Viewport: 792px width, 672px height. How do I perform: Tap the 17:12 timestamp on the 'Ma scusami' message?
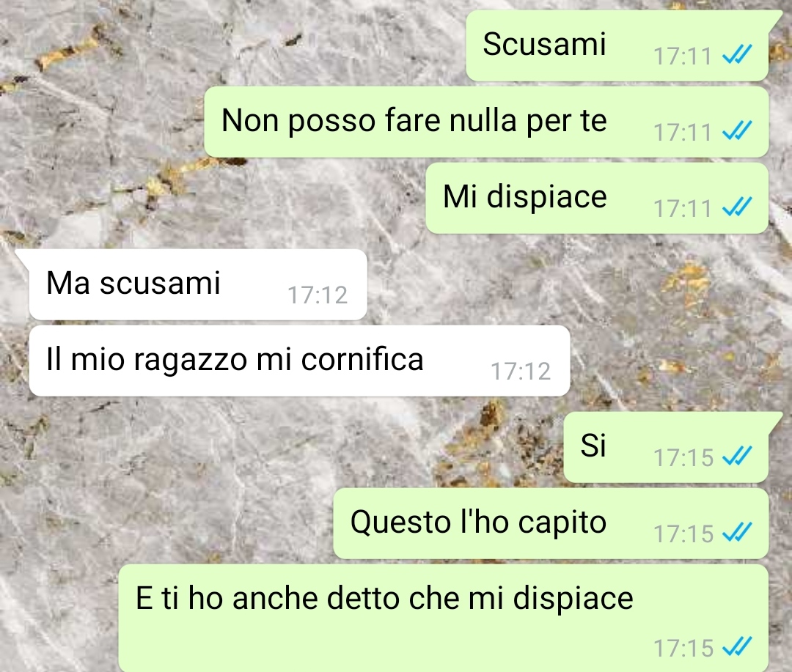point(318,295)
